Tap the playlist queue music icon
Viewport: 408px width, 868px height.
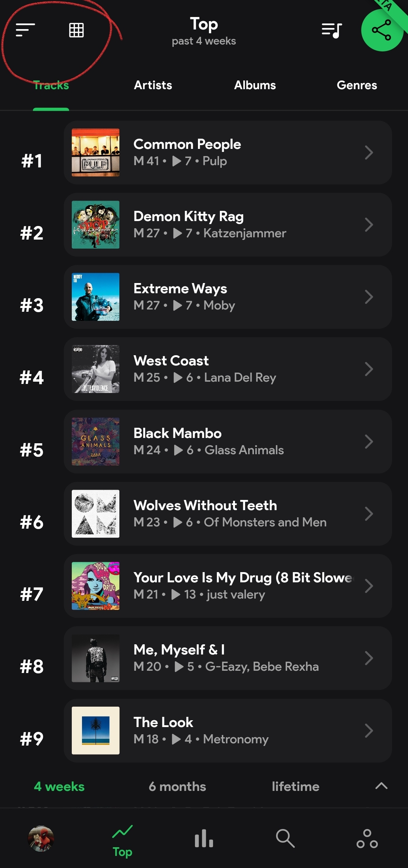point(331,30)
